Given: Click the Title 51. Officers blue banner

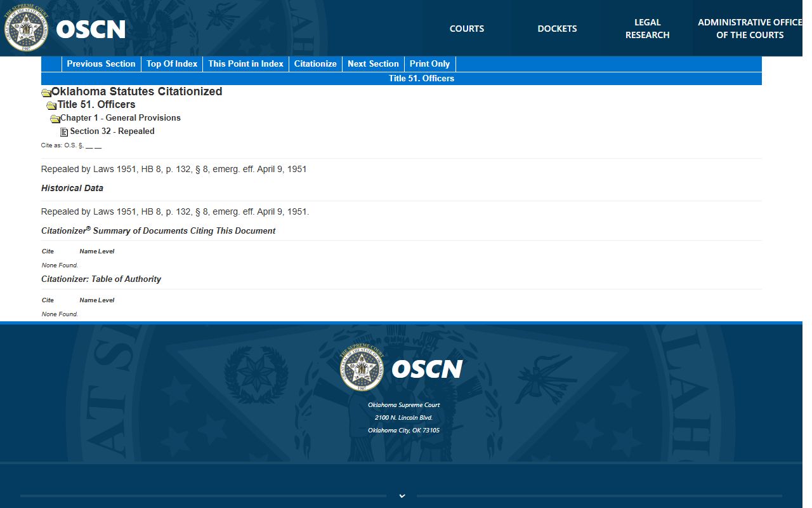Looking at the screenshot, I should click(402, 79).
